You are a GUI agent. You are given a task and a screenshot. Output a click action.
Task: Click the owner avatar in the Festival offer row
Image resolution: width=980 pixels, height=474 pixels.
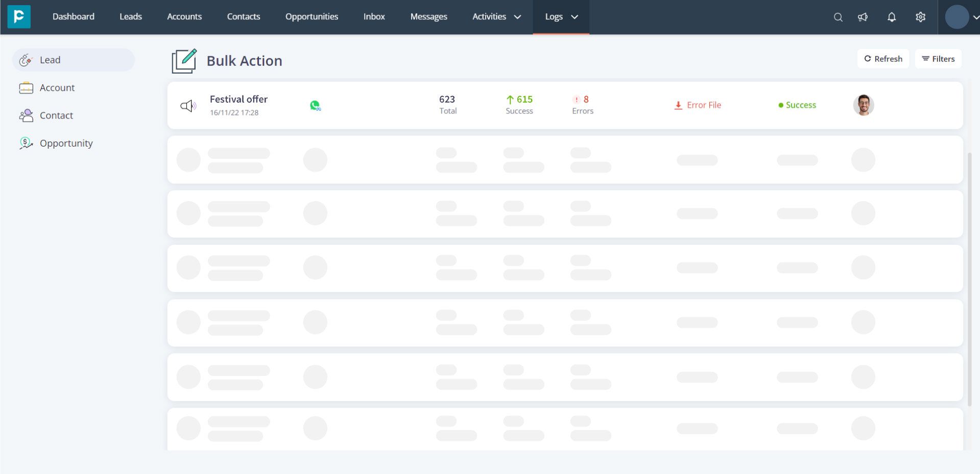tap(864, 105)
